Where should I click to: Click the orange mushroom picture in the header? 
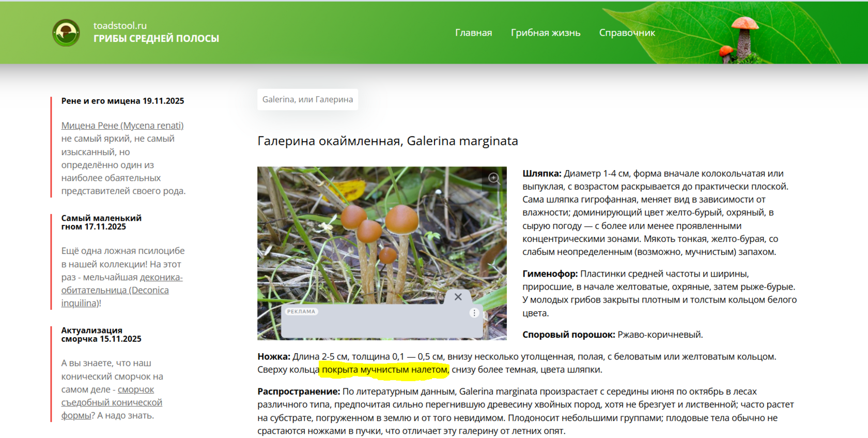pos(743,38)
